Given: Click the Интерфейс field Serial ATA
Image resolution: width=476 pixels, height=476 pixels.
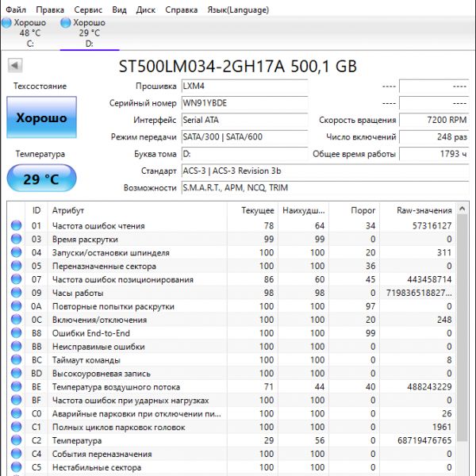Looking at the screenshot, I should tap(244, 121).
